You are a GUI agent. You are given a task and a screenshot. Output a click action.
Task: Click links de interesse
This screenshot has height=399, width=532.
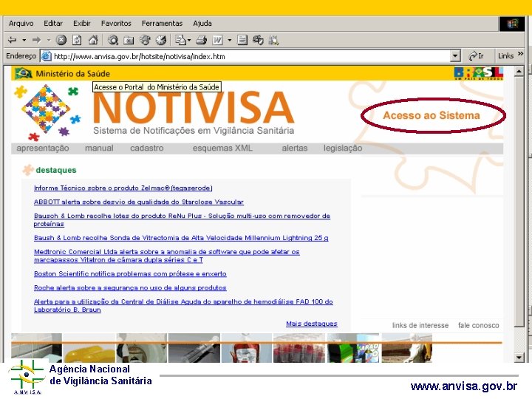[420, 325]
